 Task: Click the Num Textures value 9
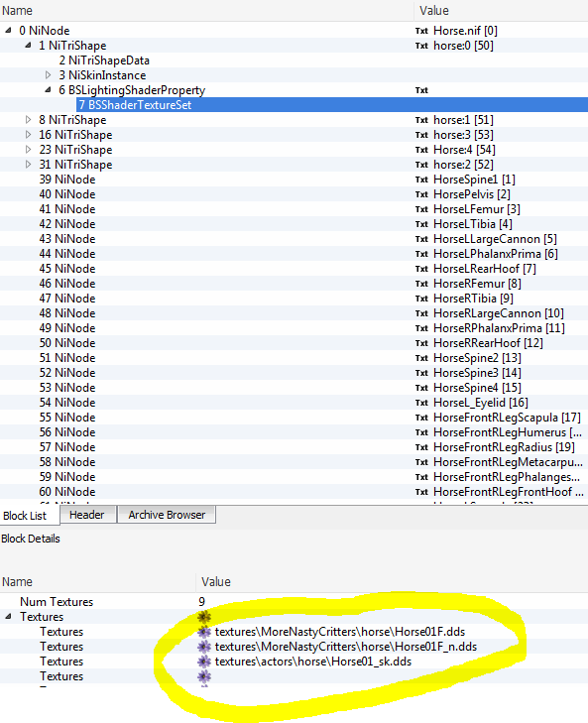(x=201, y=602)
